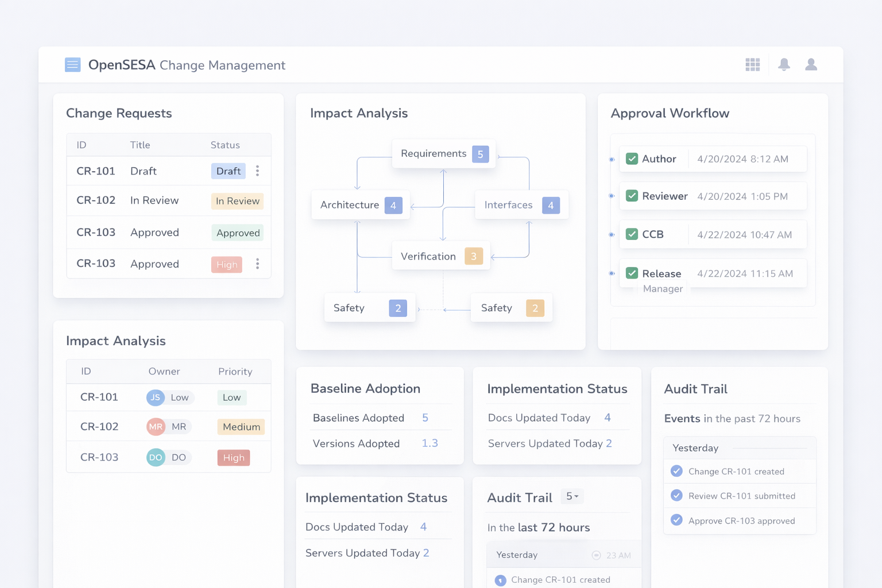Image resolution: width=882 pixels, height=588 pixels.
Task: Open the kebab menu for the High status row
Action: [257, 264]
